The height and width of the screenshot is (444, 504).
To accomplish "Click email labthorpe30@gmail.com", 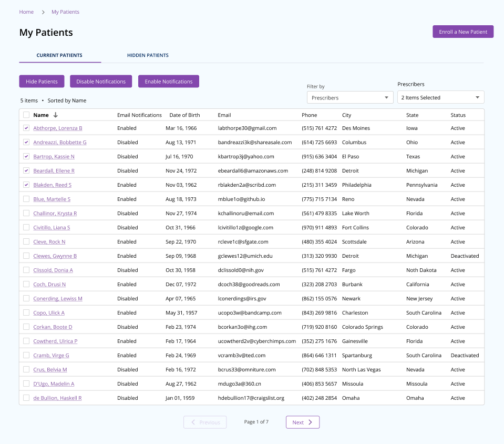I will coord(247,128).
